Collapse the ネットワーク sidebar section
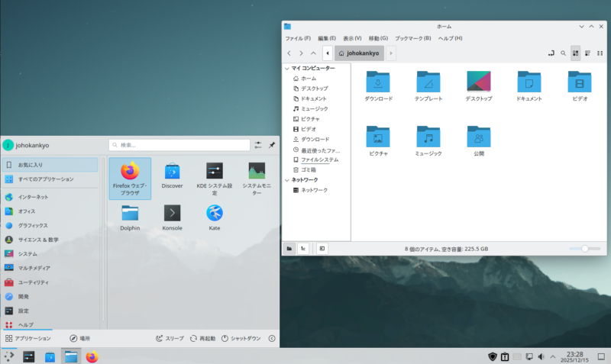611x364 pixels. (286, 179)
